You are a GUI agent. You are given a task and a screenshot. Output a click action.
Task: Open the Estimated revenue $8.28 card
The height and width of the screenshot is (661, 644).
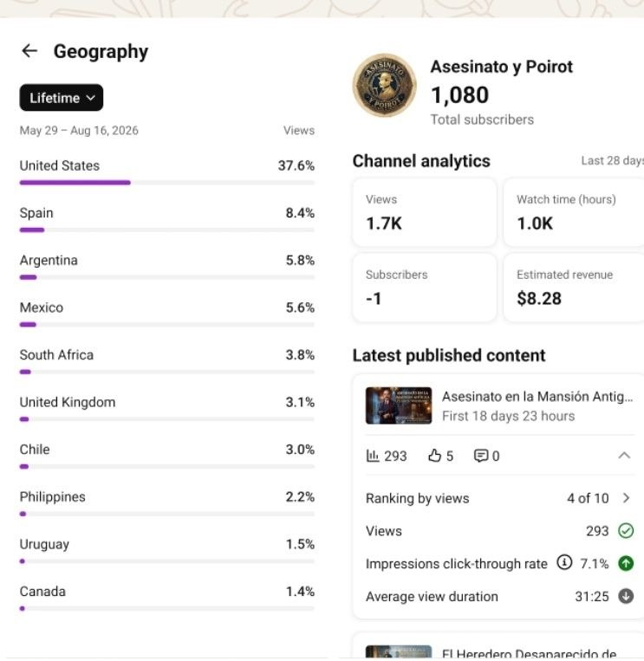click(574, 288)
